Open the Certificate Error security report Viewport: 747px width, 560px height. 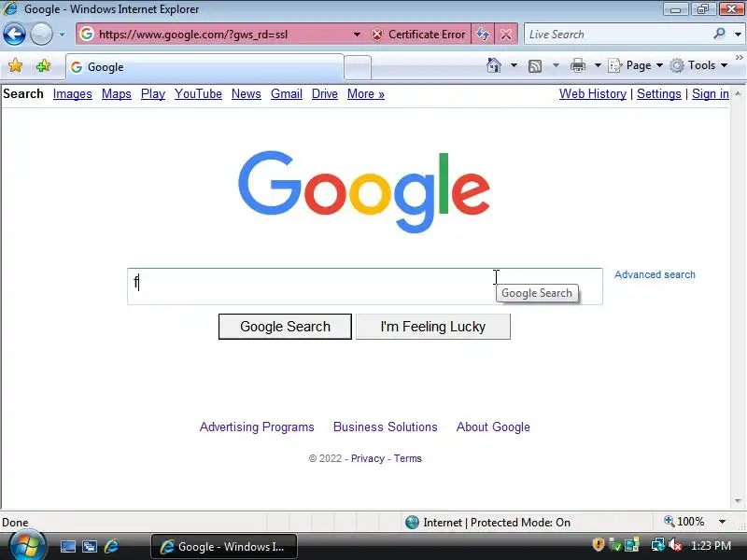click(418, 35)
